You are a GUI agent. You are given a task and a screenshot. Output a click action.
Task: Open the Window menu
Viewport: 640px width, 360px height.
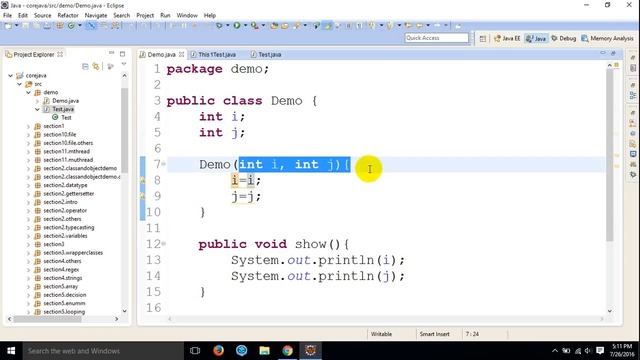tap(187, 16)
